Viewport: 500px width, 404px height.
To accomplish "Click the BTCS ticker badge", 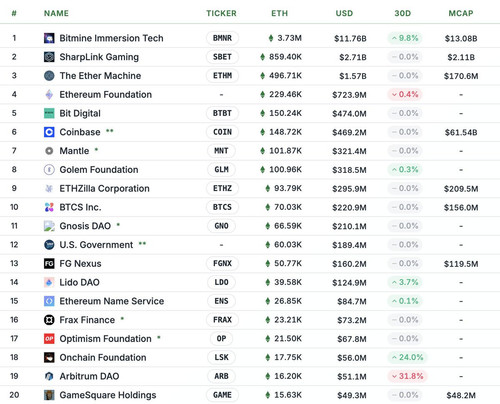I will (x=222, y=207).
